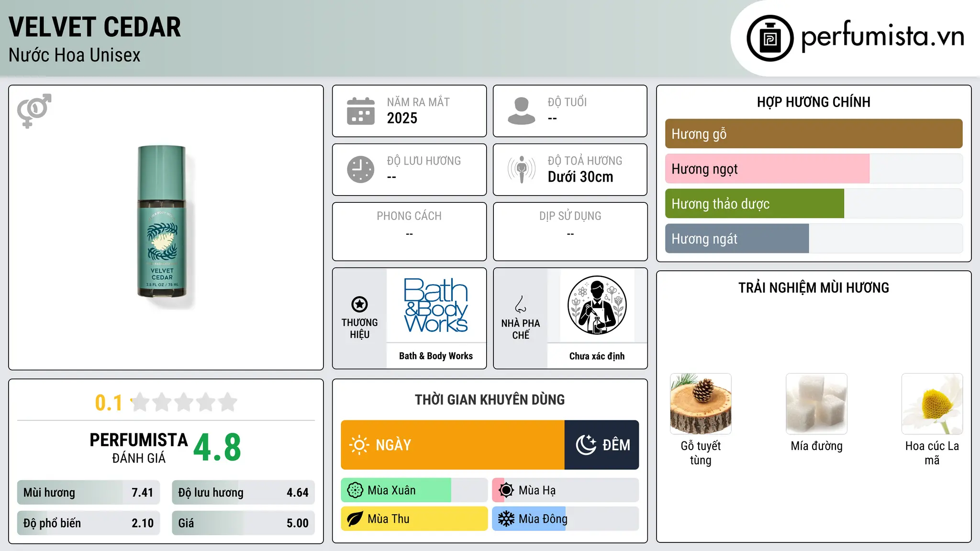Click the Mùa Hạ season bar label
The height and width of the screenshot is (551, 980).
537,490
